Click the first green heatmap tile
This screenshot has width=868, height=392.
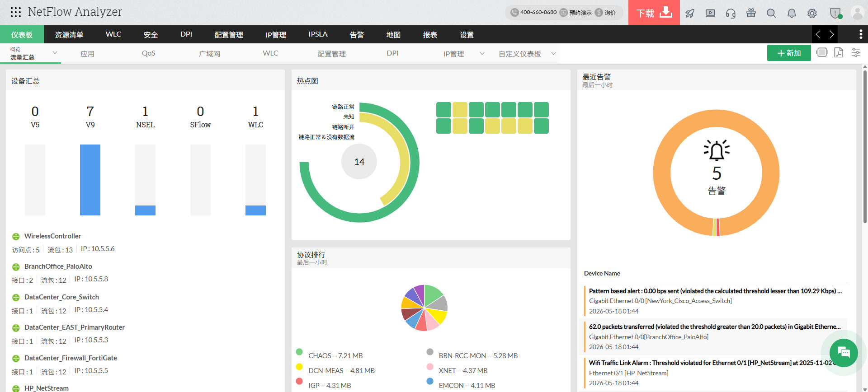click(443, 110)
